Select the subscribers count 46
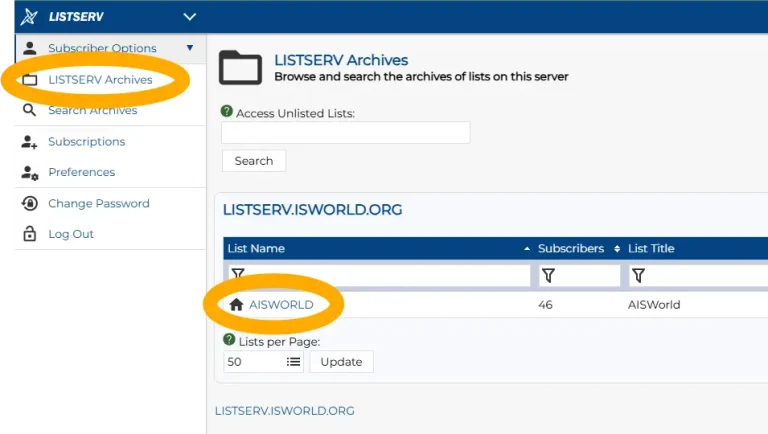The height and width of the screenshot is (434, 768). coord(545,305)
